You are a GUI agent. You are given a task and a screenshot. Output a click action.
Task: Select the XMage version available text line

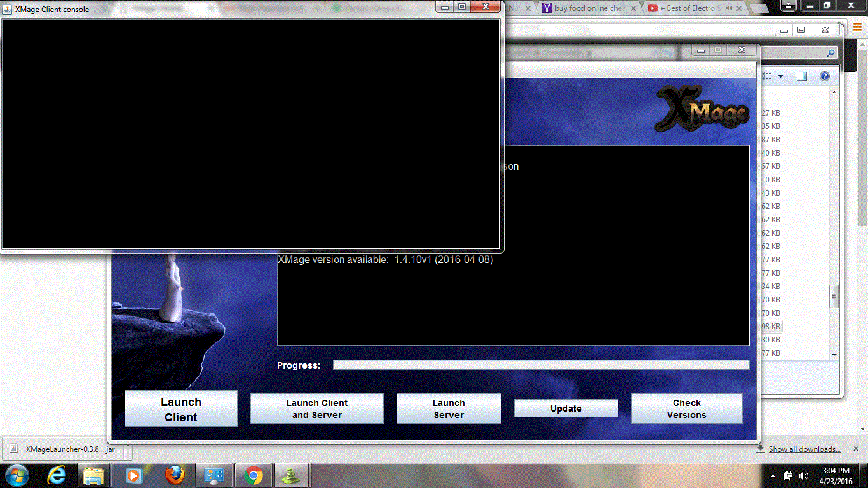[x=385, y=259]
